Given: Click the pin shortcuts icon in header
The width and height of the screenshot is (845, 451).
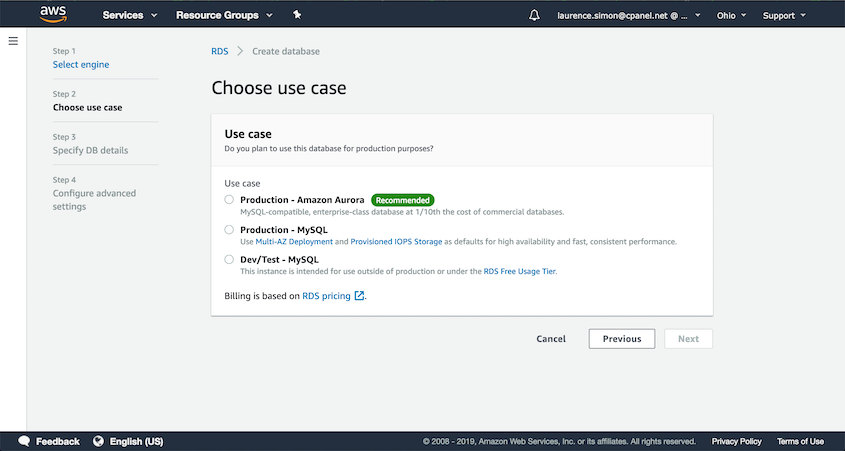Looking at the screenshot, I should click(297, 15).
